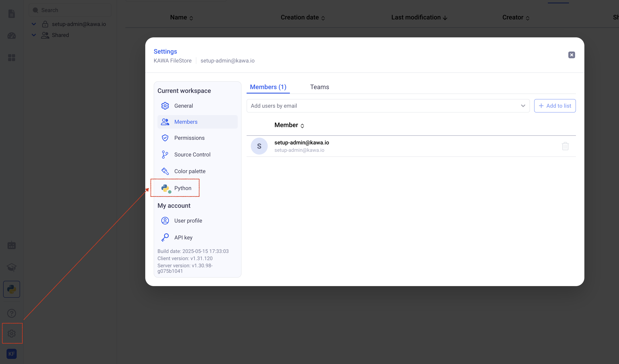The height and width of the screenshot is (364, 619).
Task: Select the Members (1) tab
Action: 268,87
